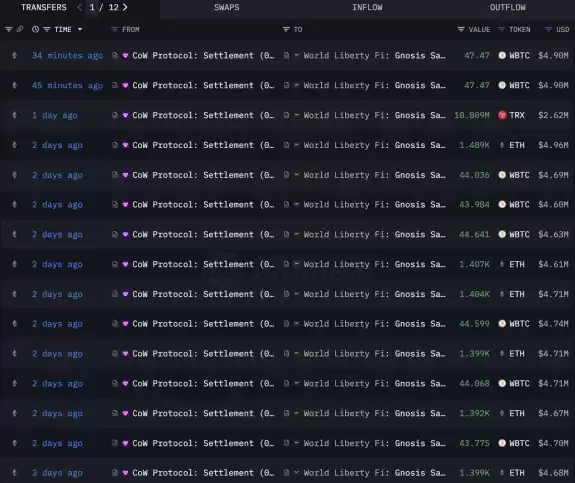Filter by the USD column
Viewport: 575px width, 483px height.
[548, 29]
